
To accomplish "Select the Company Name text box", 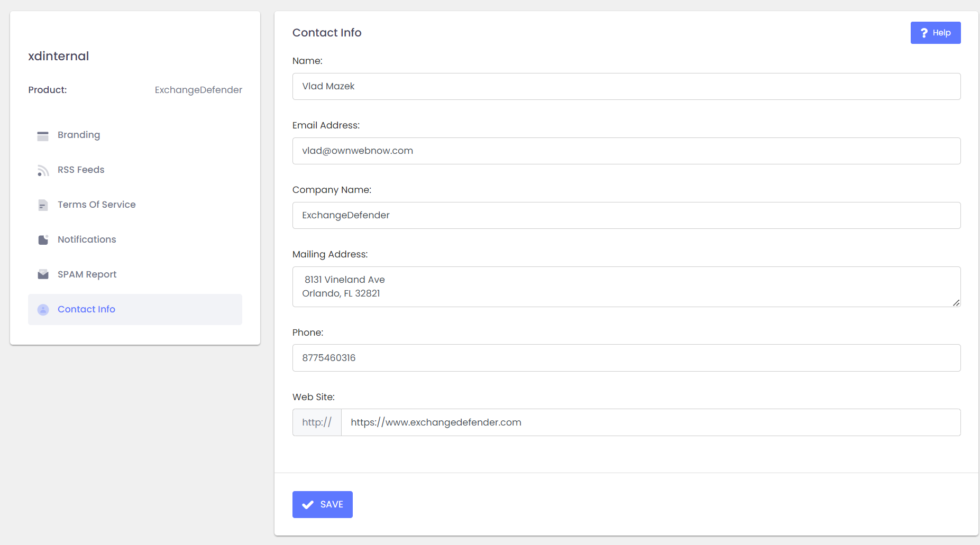I will (x=626, y=215).
